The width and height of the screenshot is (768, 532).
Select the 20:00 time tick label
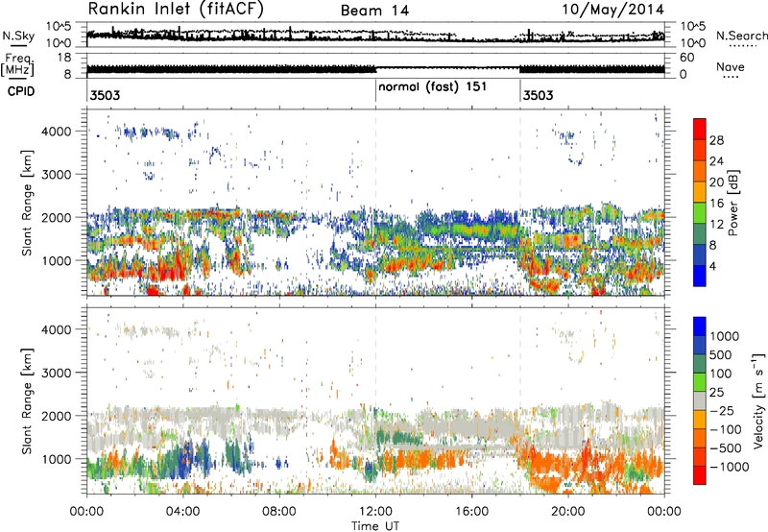point(568,512)
